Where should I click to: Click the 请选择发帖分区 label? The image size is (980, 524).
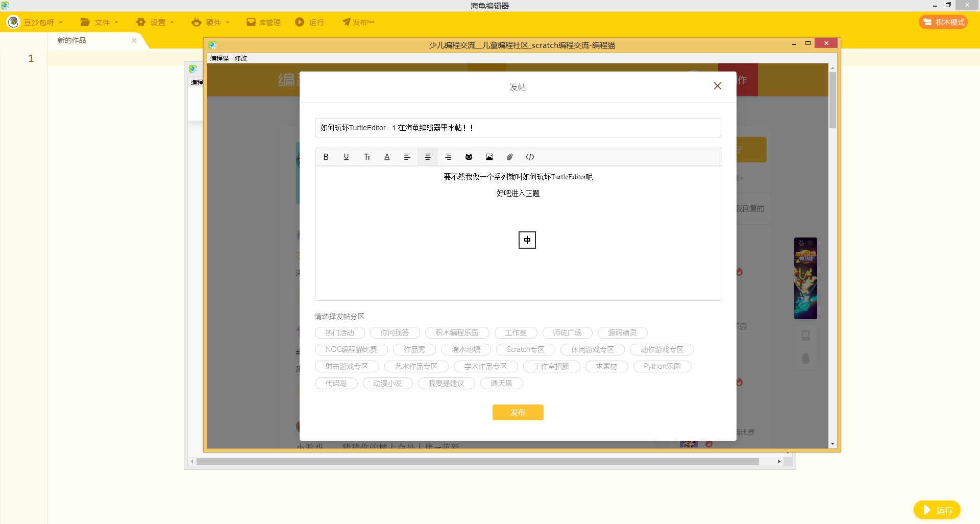click(339, 317)
